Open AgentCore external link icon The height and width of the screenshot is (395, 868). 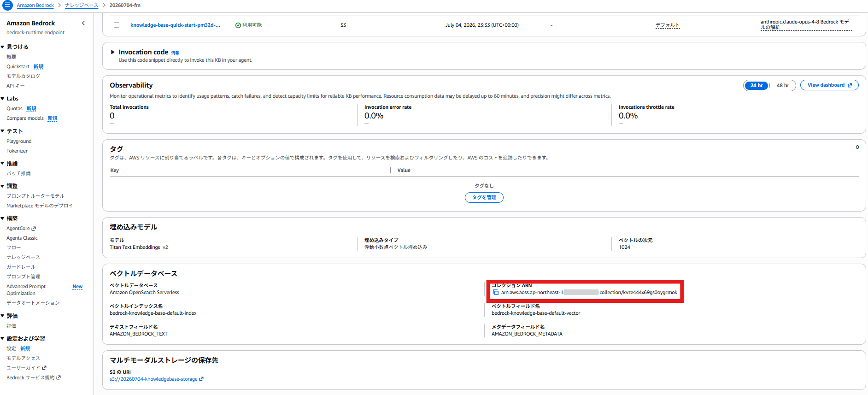[34, 229]
